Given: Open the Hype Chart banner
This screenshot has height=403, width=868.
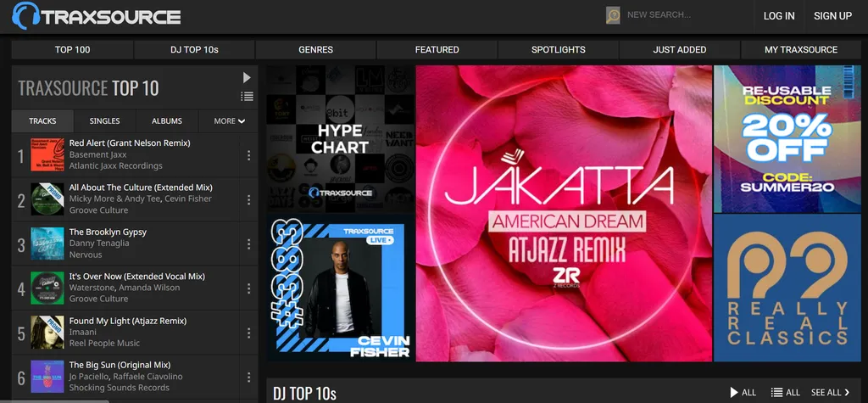Looking at the screenshot, I should coord(341,139).
